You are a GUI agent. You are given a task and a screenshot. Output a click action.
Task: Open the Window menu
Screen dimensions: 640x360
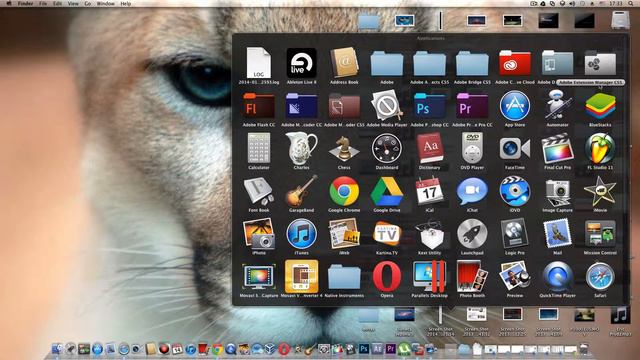tap(105, 3)
